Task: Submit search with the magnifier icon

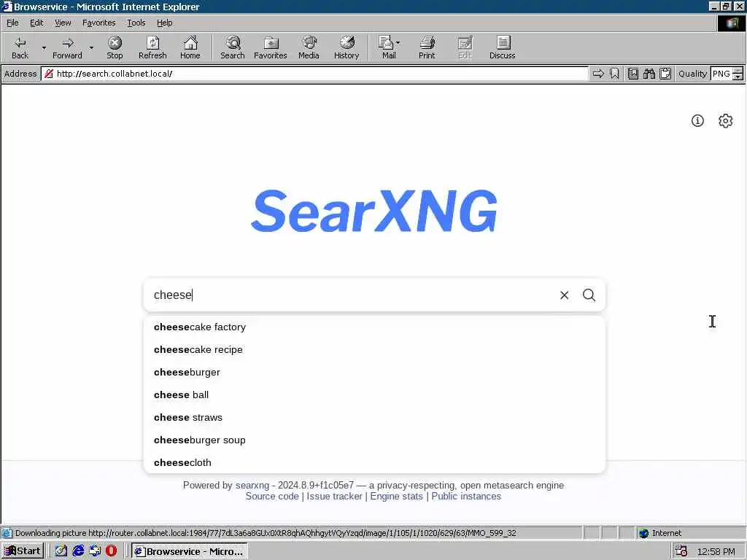Action: pyautogui.click(x=589, y=295)
